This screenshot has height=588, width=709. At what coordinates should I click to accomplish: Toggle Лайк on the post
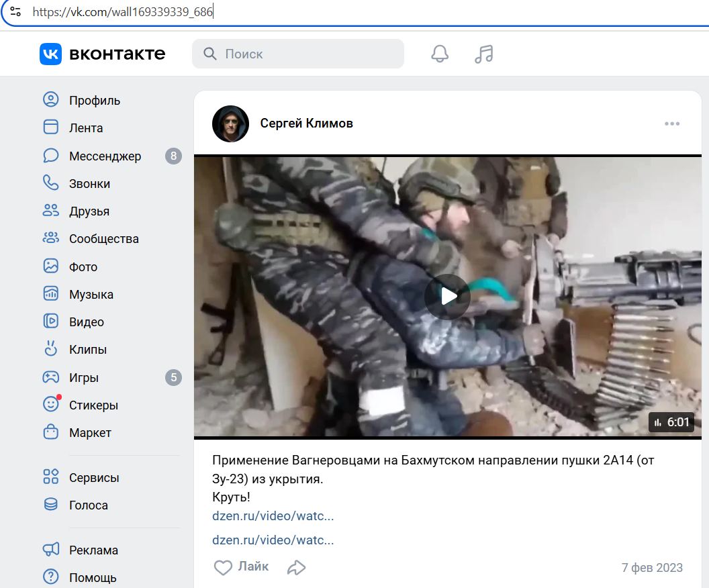tap(240, 567)
